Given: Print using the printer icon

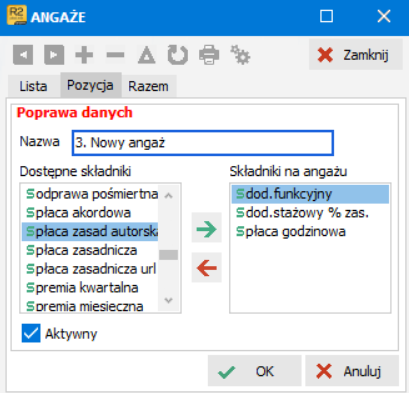Looking at the screenshot, I should [x=209, y=55].
